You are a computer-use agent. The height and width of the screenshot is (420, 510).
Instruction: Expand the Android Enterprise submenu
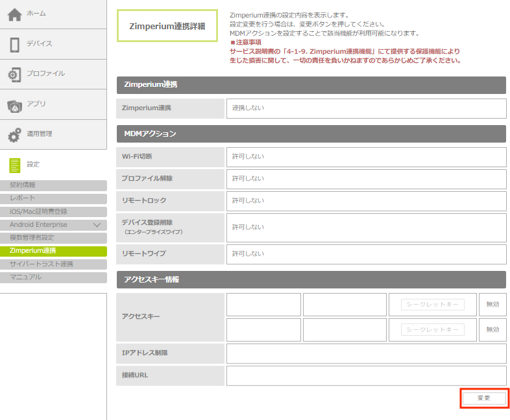click(97, 225)
